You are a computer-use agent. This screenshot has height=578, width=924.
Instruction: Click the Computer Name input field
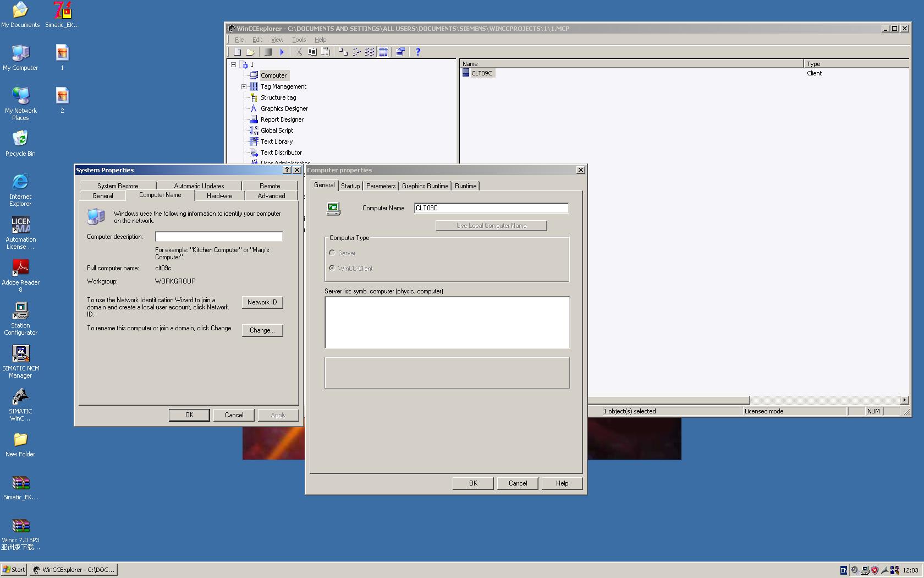tap(491, 208)
